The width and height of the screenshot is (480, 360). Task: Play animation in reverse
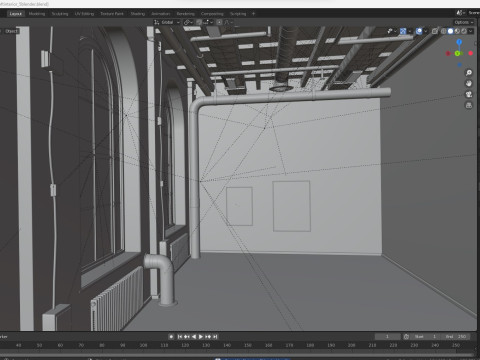194,337
